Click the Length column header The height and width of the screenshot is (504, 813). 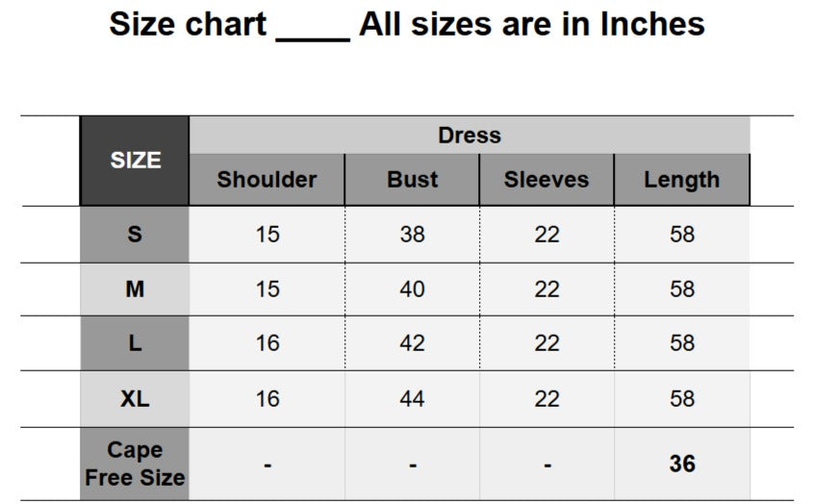(681, 180)
